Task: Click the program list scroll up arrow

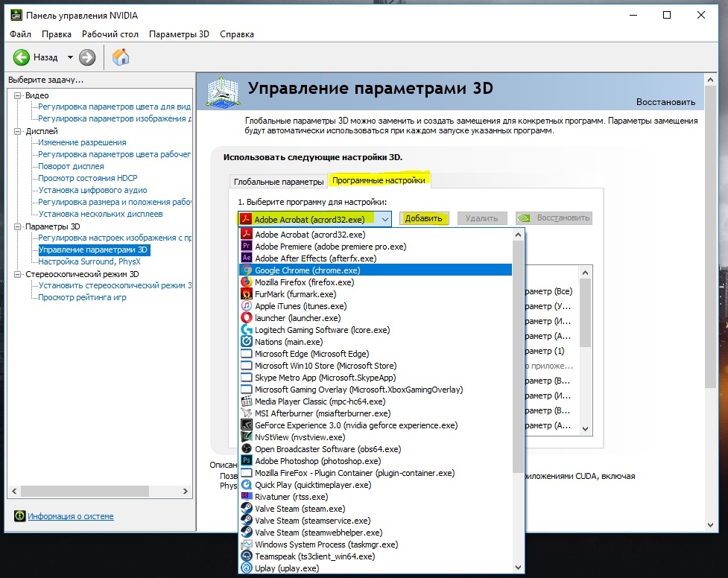Action: pyautogui.click(x=518, y=235)
